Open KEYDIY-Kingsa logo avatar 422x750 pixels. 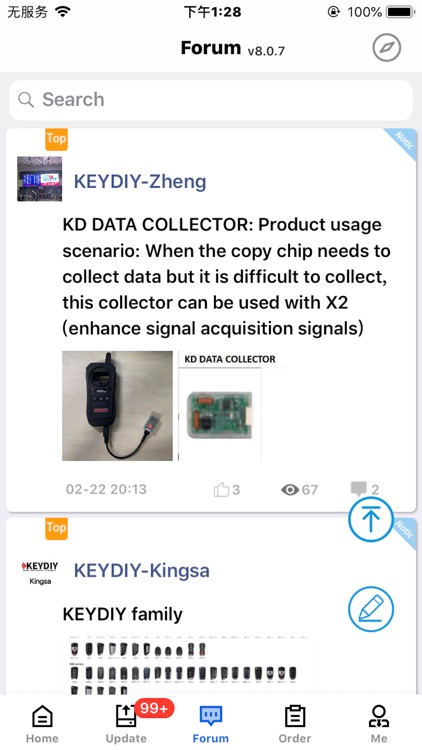point(40,573)
